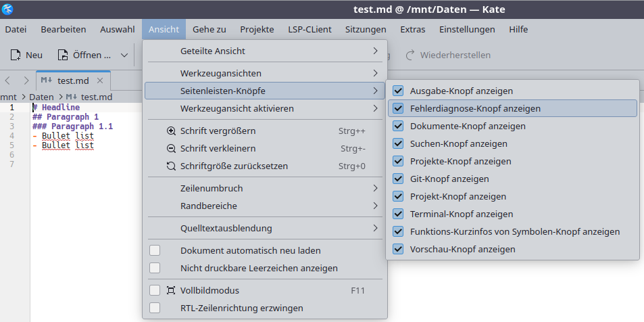Image resolution: width=644 pixels, height=322 pixels.
Task: Click the '## Paragraph 1' line
Action: point(66,117)
